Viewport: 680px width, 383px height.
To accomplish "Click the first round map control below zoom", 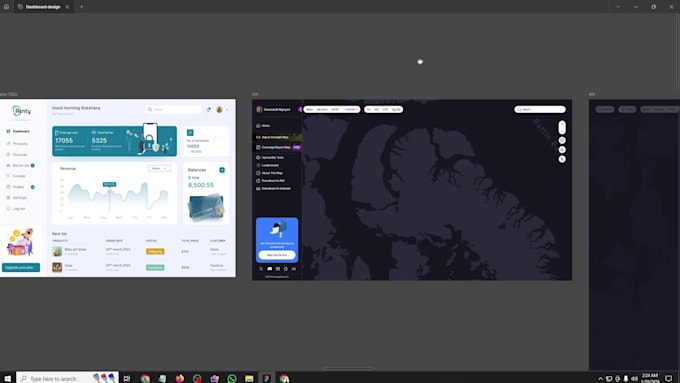I will [x=562, y=140].
